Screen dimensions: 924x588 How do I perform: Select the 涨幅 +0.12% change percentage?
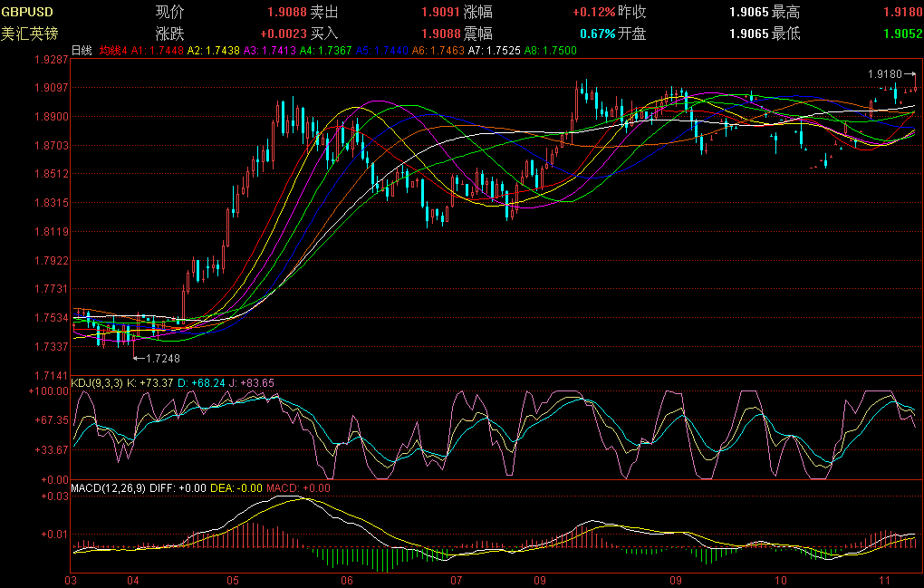click(x=593, y=12)
